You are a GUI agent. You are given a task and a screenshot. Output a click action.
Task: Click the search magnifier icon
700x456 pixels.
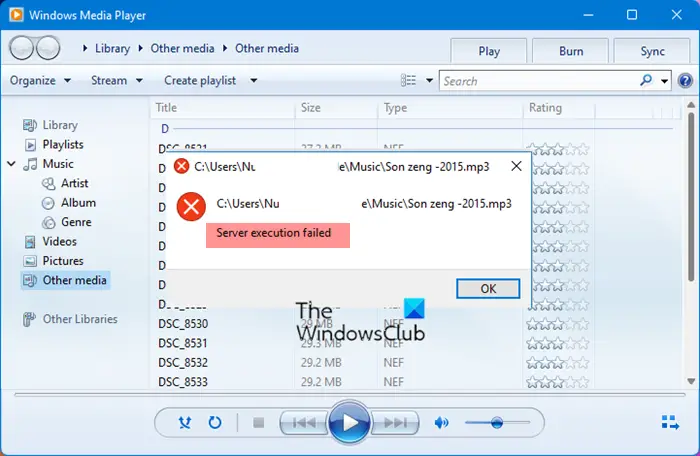tap(646, 80)
